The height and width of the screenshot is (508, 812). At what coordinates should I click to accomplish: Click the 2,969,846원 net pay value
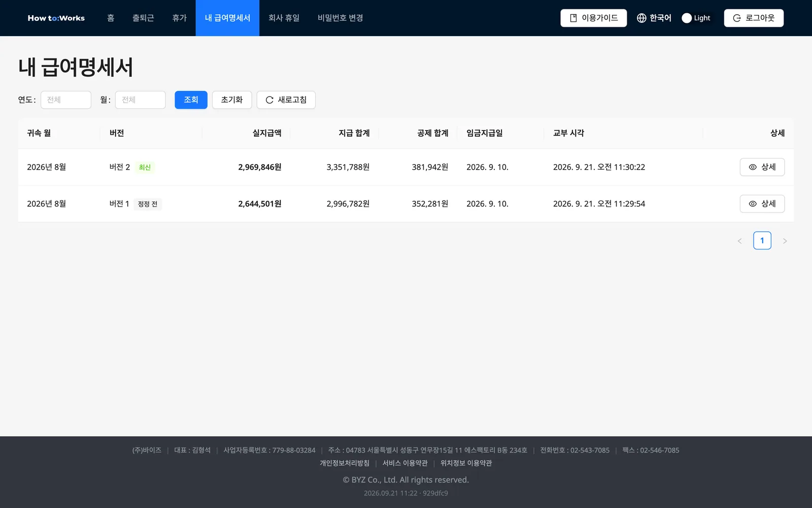click(260, 167)
